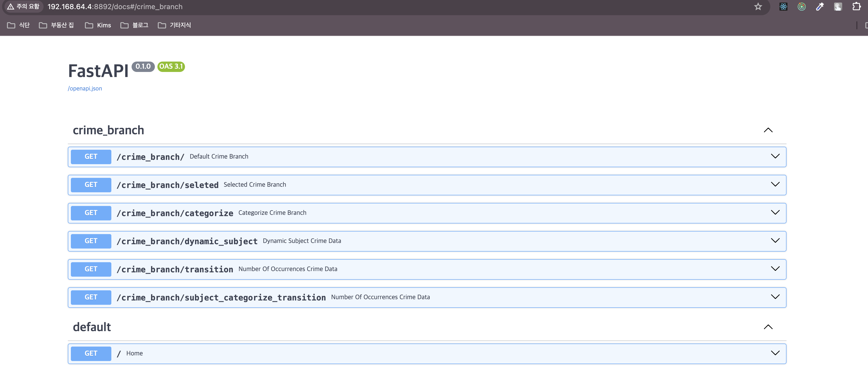The width and height of the screenshot is (868, 379).
Task: Open the 식단 bookmark folder
Action: (x=18, y=25)
